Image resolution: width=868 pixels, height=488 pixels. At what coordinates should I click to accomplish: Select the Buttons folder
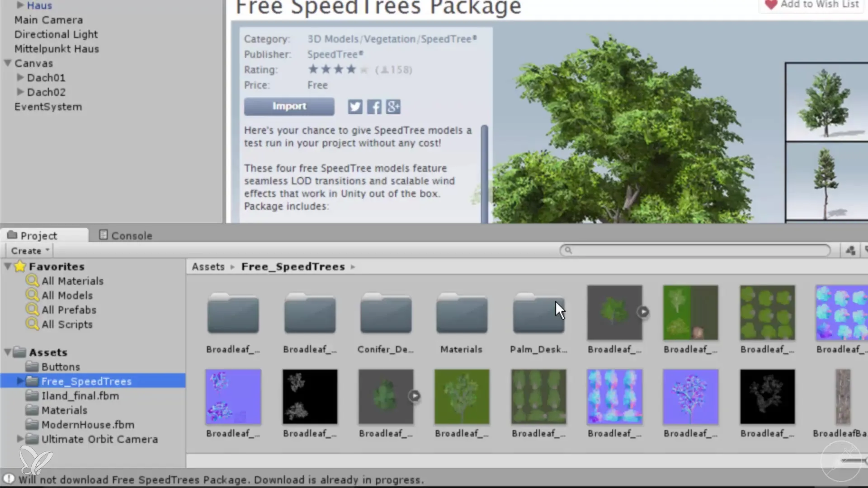61,367
